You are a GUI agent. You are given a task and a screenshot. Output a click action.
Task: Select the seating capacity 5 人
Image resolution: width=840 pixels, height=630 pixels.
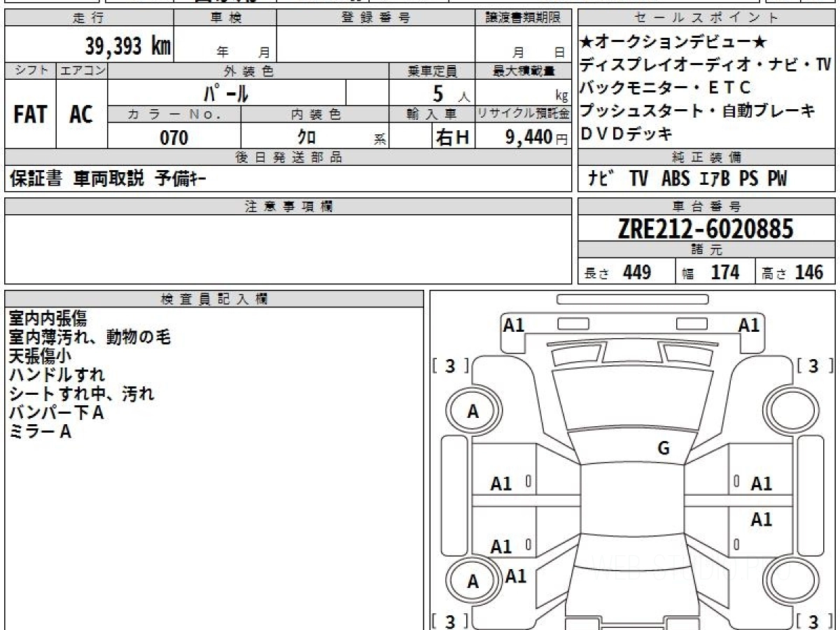pyautogui.click(x=451, y=93)
